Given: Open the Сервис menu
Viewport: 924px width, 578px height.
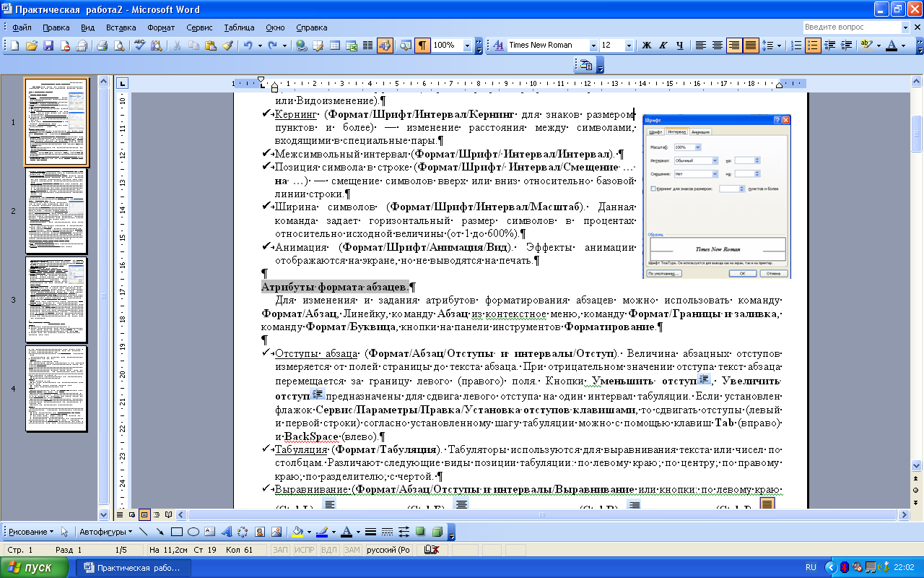Looking at the screenshot, I should (199, 27).
